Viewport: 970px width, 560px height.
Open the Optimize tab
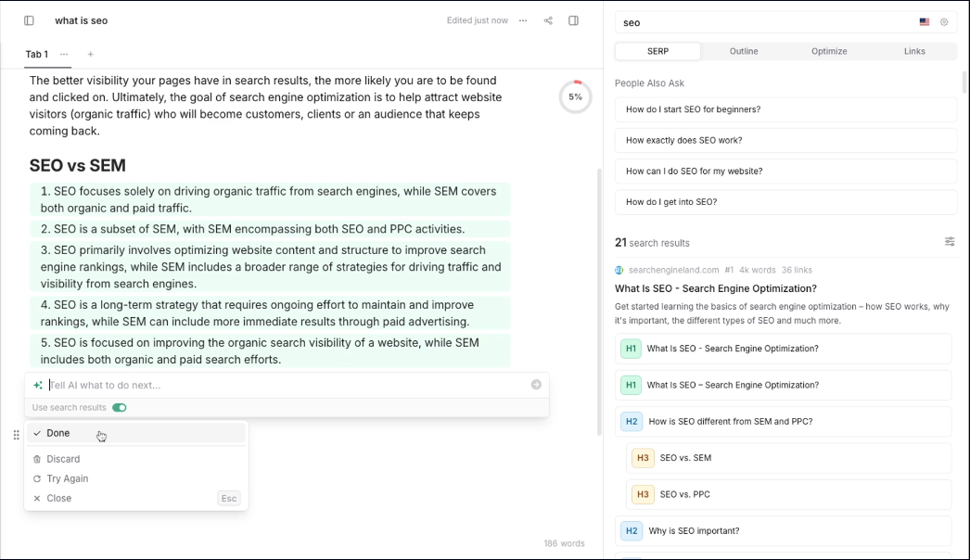(829, 51)
